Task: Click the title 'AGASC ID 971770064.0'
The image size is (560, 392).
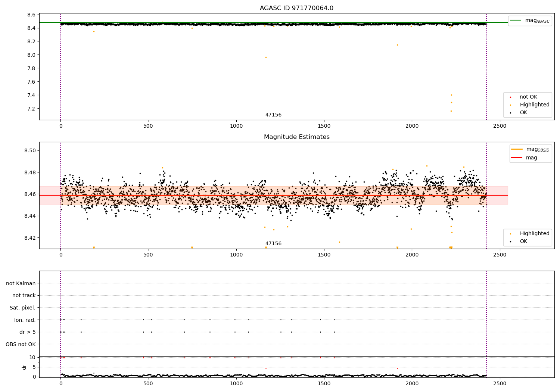Action: [296, 8]
